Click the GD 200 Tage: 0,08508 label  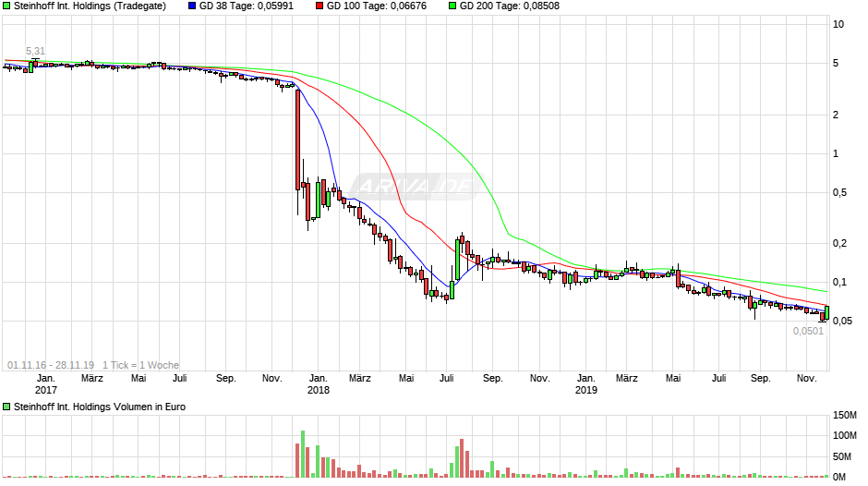pos(510,6)
